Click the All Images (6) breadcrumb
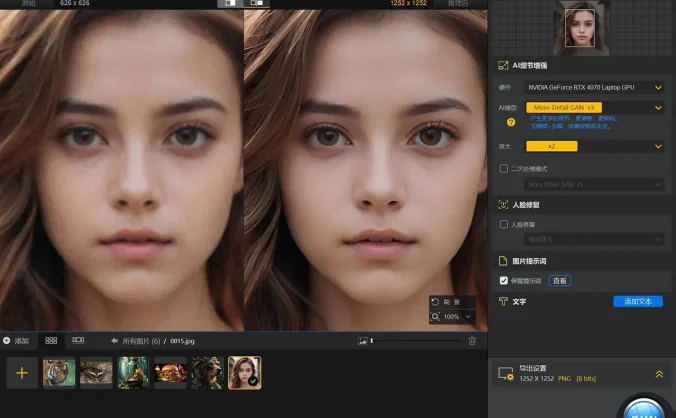The height and width of the screenshot is (418, 676). 141,341
